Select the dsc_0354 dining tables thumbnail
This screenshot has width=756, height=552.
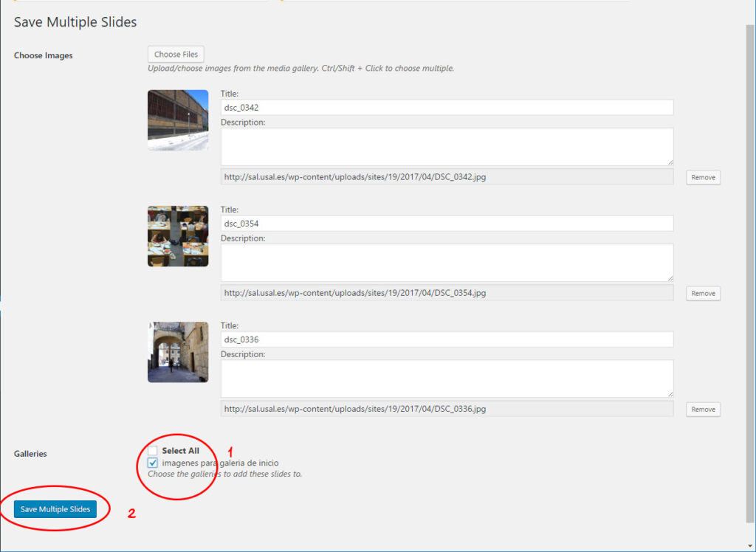[x=178, y=236]
